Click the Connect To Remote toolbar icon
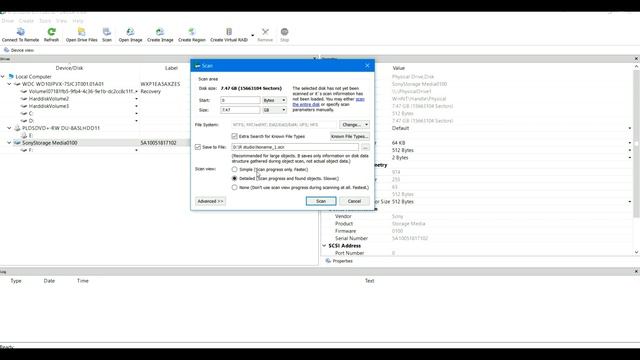The width and height of the screenshot is (640, 360). tap(20, 31)
